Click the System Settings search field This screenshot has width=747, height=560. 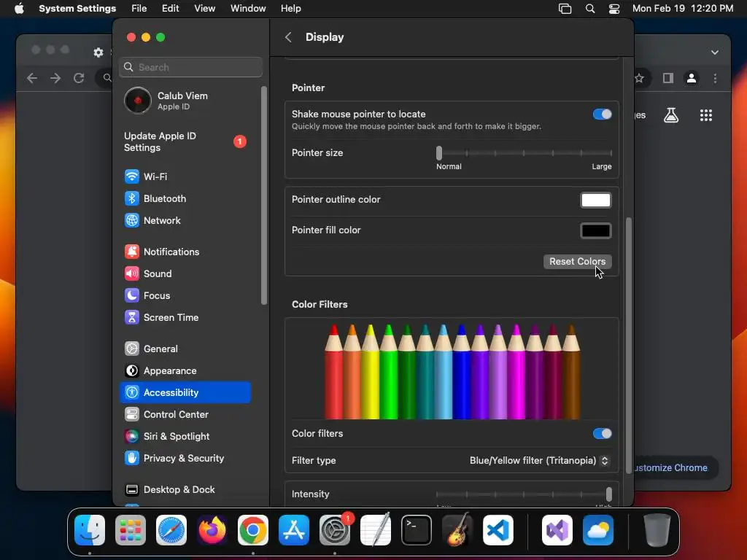click(x=190, y=67)
